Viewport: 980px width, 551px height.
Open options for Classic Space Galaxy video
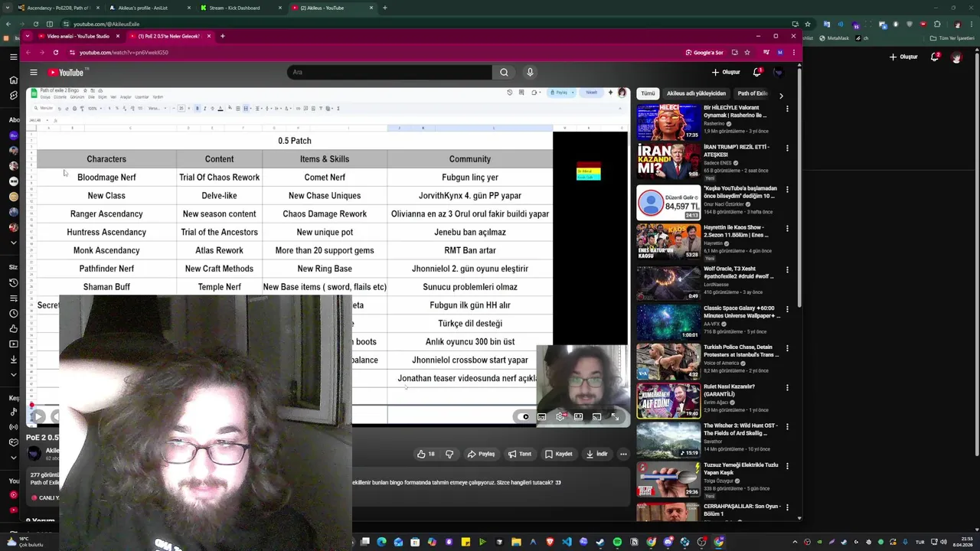coord(787,311)
